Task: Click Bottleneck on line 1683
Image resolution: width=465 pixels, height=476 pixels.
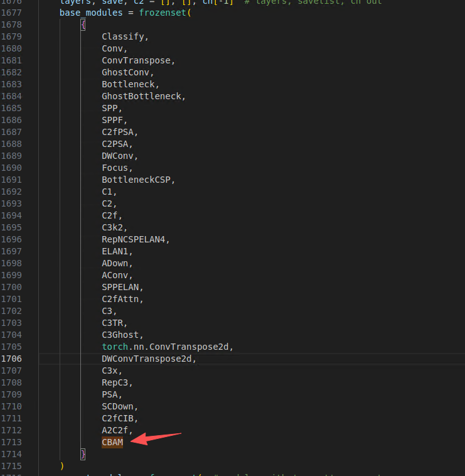Action: point(128,84)
